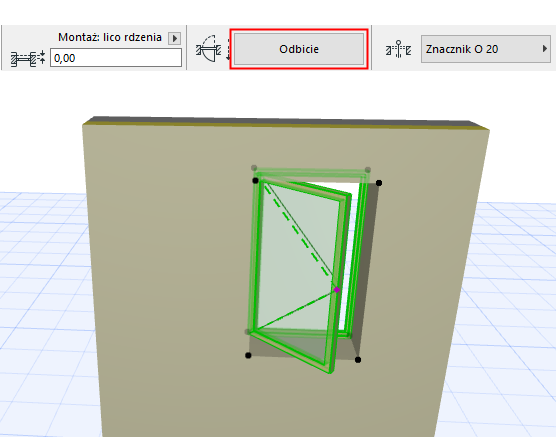Click the reveal depth field showing 0,00
Image resolution: width=556 pixels, height=437 pixels.
click(x=116, y=58)
